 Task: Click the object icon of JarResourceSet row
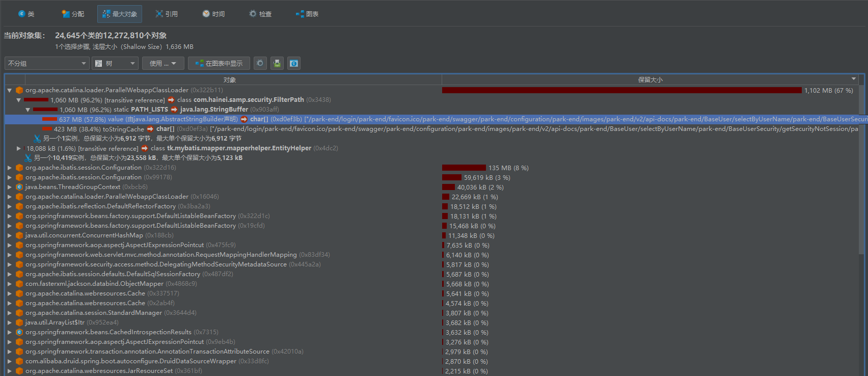click(19, 371)
